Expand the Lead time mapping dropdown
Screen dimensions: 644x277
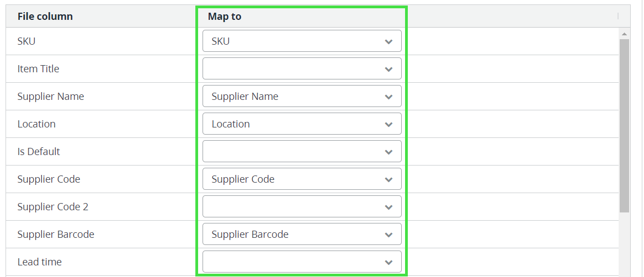point(301,262)
